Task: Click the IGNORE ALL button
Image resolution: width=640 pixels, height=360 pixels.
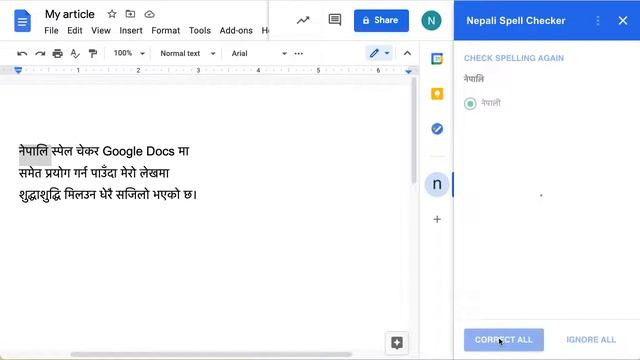Action: [x=591, y=340]
